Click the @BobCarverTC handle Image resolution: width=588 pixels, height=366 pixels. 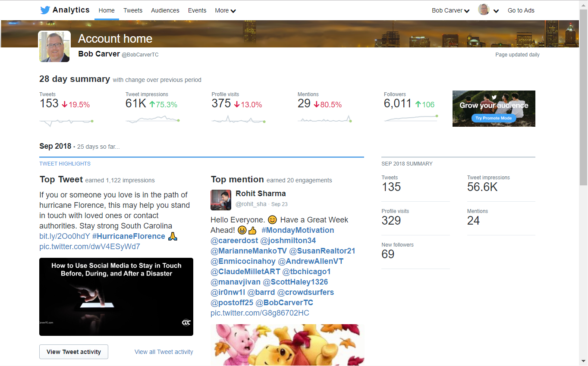[140, 55]
